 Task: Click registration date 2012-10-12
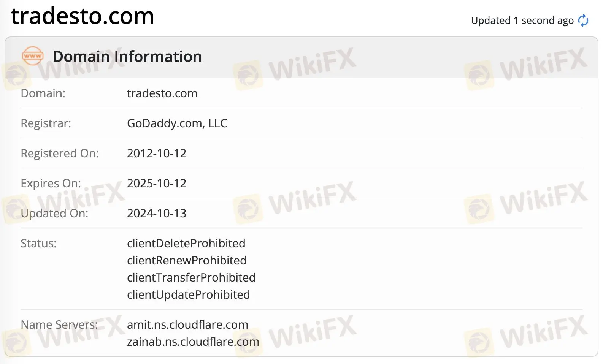(x=157, y=153)
